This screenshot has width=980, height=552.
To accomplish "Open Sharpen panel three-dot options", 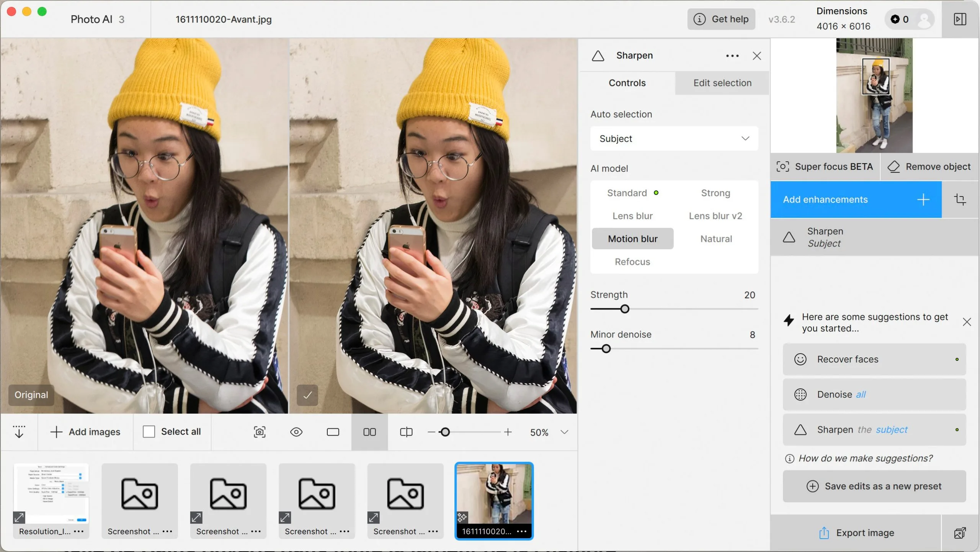I will click(x=732, y=56).
